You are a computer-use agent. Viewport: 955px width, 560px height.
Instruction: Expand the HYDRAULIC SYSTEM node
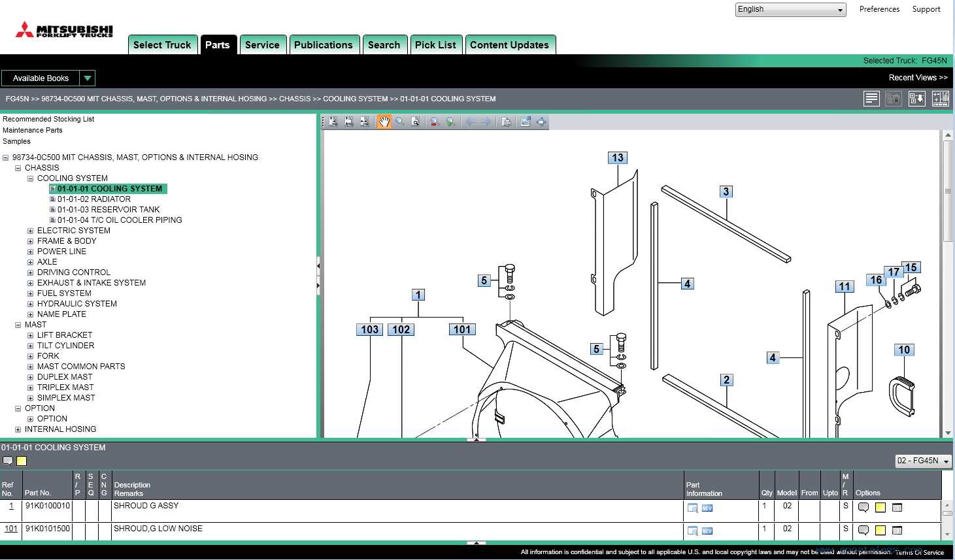(x=30, y=304)
